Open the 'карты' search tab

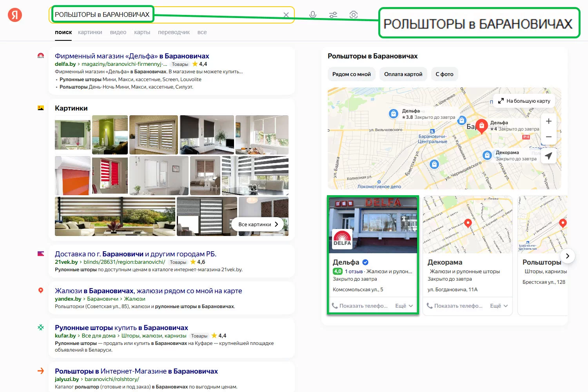[142, 32]
